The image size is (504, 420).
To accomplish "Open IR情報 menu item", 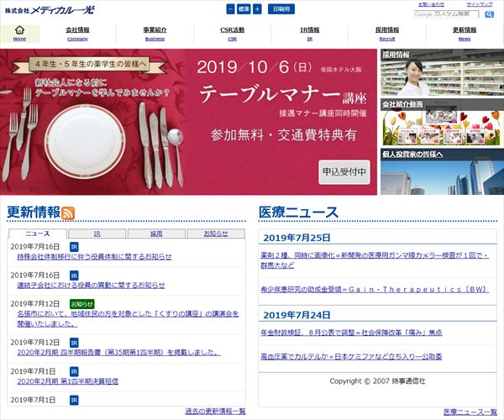I will [310, 34].
